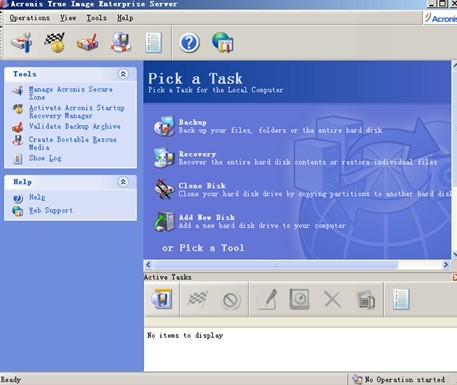
Task: Open Help link in sidebar
Action: click(x=37, y=197)
